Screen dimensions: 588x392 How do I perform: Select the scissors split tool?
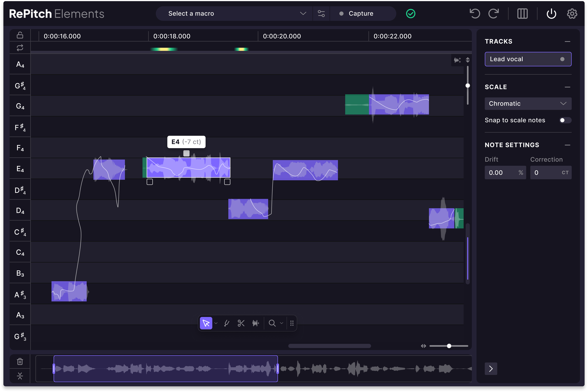click(241, 323)
